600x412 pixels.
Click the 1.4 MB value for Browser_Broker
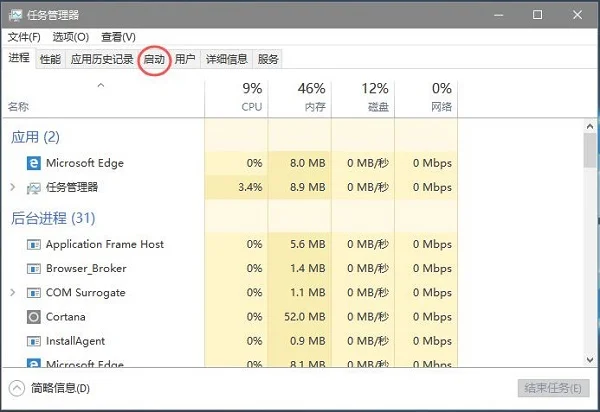point(308,269)
